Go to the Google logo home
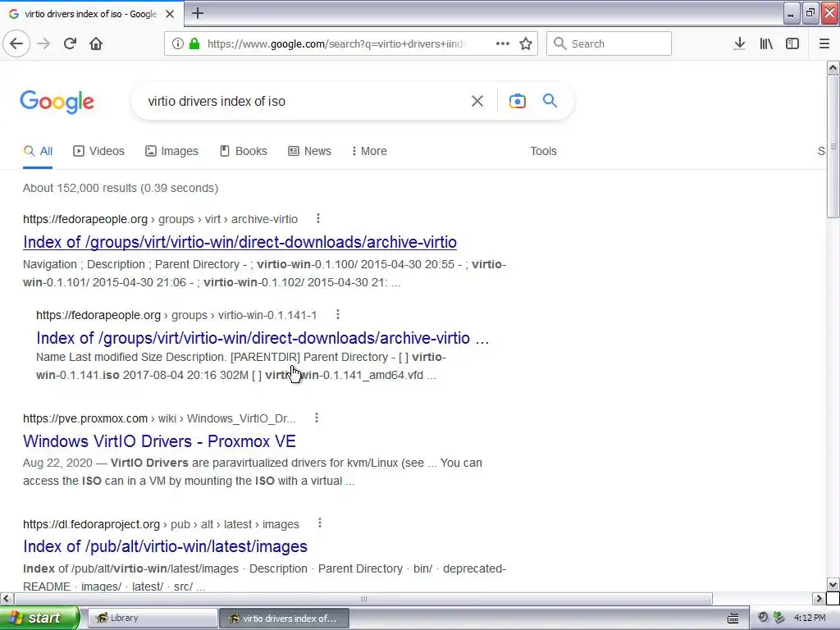 click(x=57, y=102)
